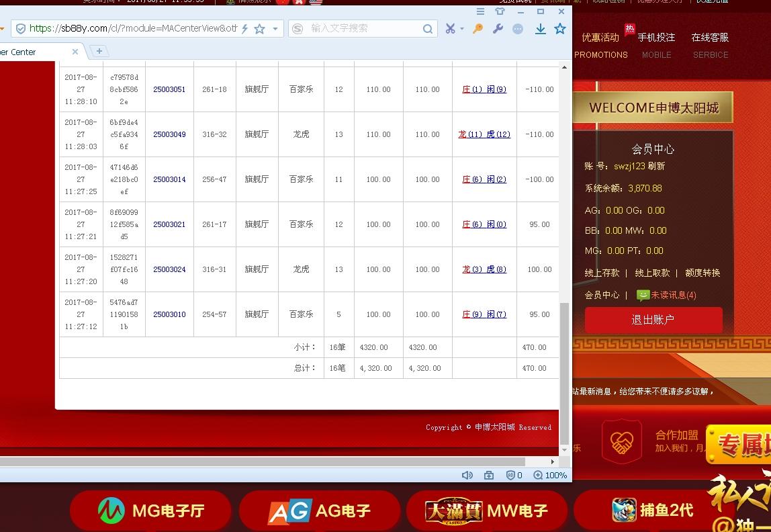Click the 退出账户 logout button
Viewport: 771px width, 532px height.
653,320
